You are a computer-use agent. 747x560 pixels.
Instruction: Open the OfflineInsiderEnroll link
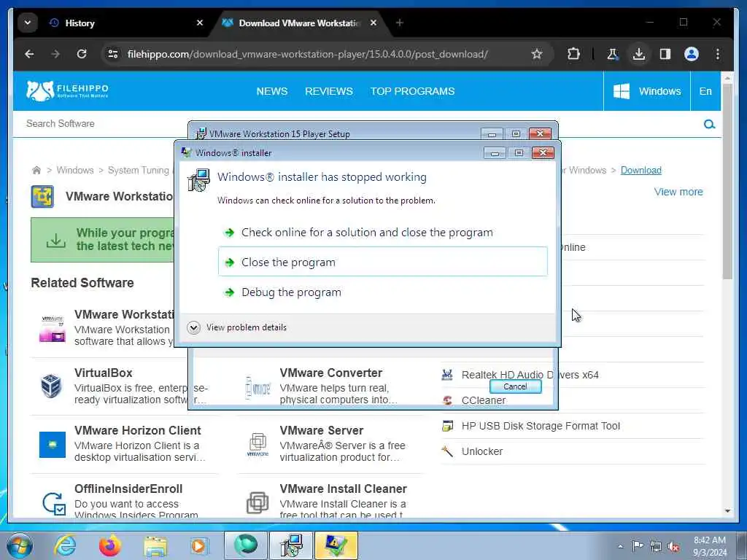128,489
